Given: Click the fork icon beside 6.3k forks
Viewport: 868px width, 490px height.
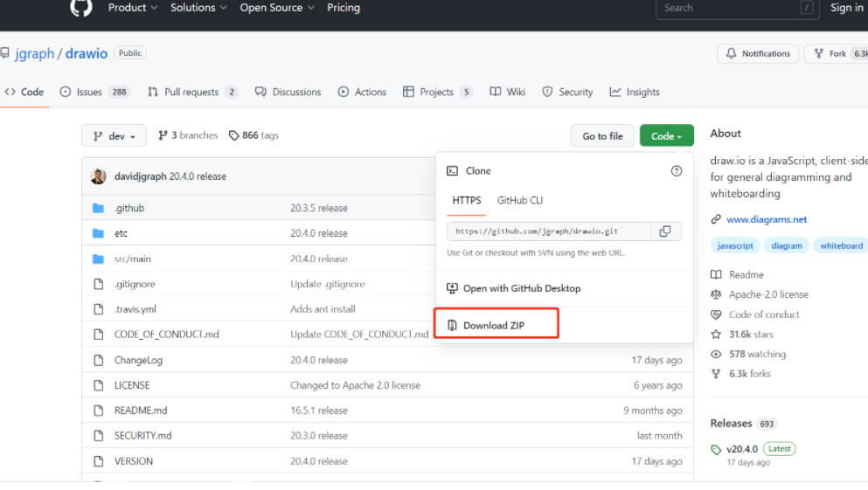Looking at the screenshot, I should (716, 374).
